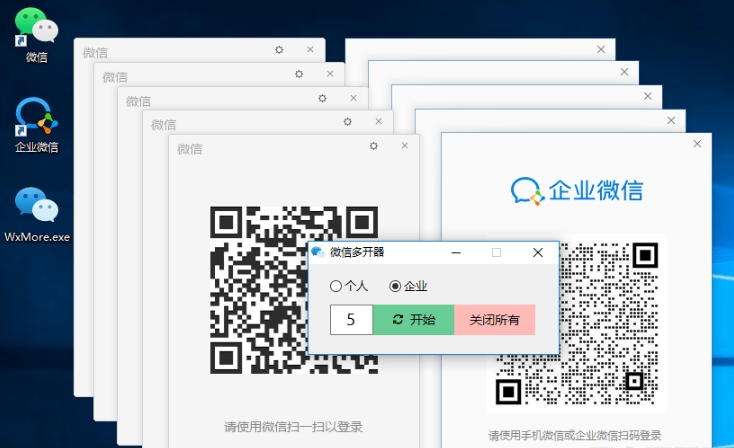734x448 pixels.
Task: Click the instance count field showing 5
Action: 351,320
